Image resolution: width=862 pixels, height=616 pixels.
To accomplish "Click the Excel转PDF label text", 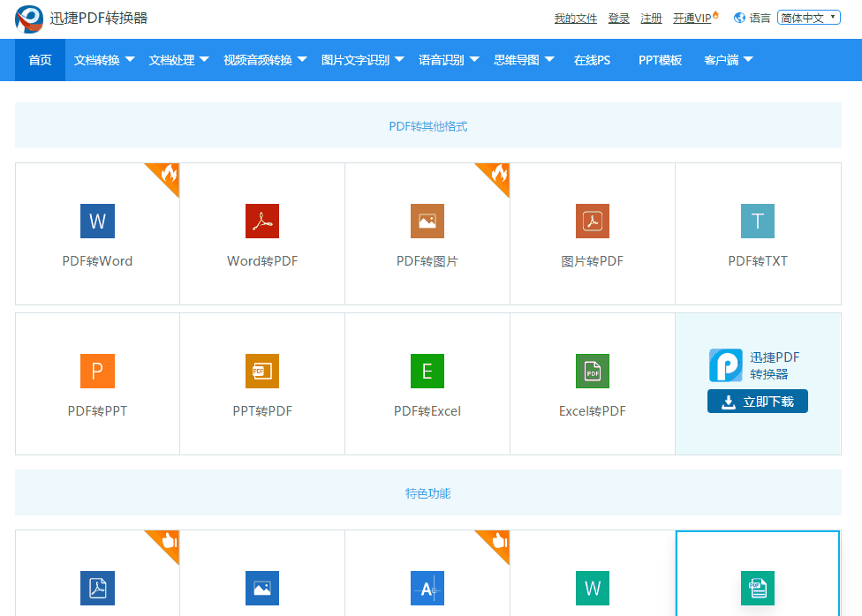I will pos(592,411).
